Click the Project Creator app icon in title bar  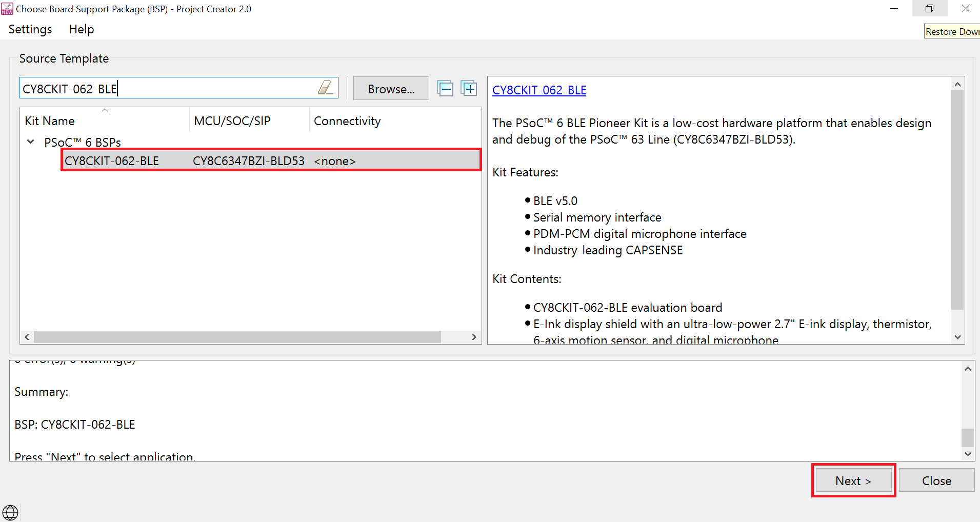[7, 9]
